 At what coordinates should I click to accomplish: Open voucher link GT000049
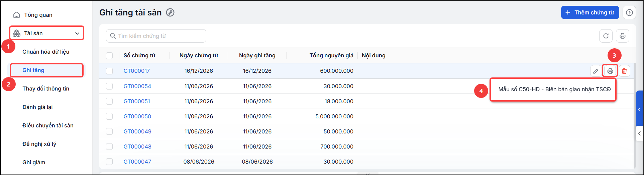click(x=137, y=131)
